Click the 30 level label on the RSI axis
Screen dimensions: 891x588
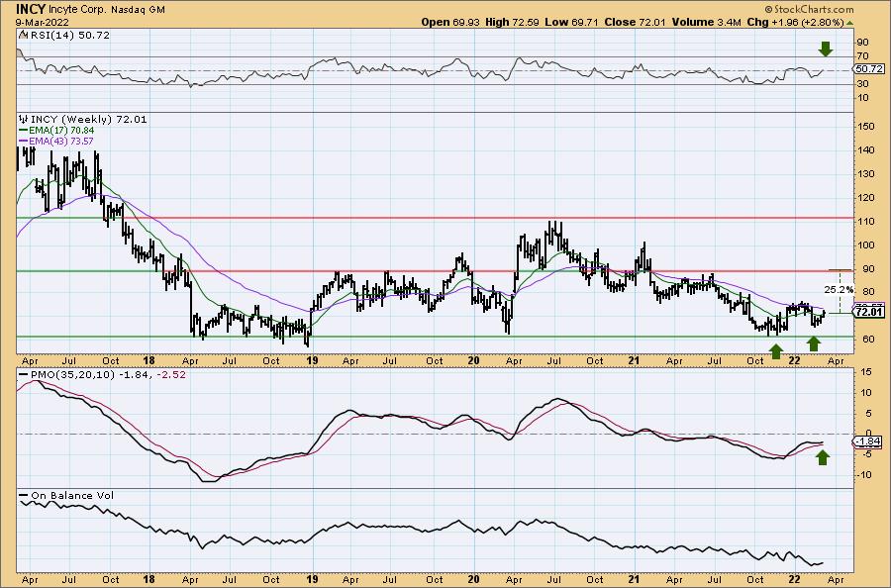863,83
